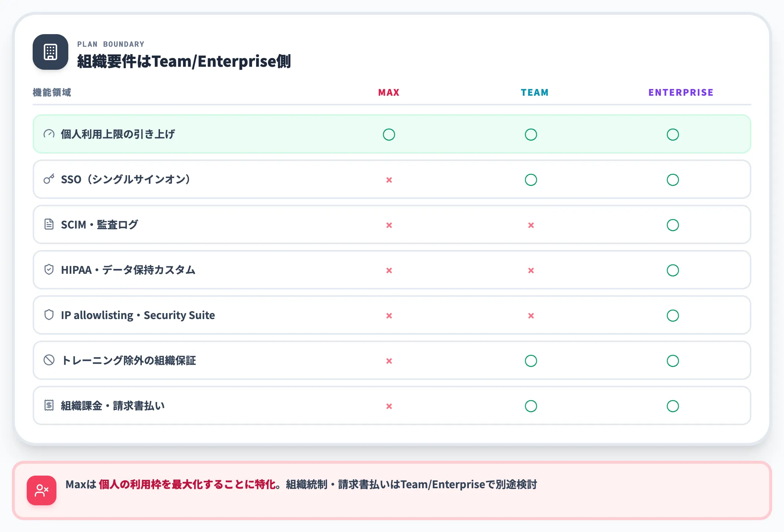Click the Enterprise circle for 組織課金・請求書払い

point(673,406)
